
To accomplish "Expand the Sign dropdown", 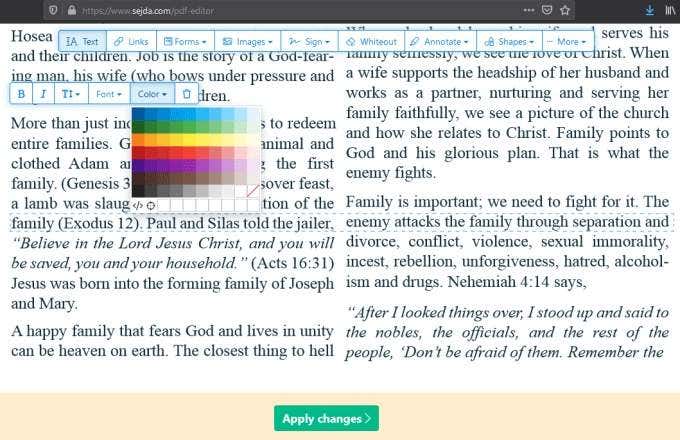I will 309,42.
